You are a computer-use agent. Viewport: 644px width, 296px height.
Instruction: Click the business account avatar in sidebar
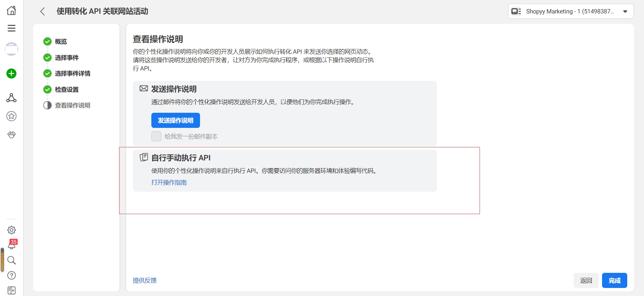(x=11, y=49)
